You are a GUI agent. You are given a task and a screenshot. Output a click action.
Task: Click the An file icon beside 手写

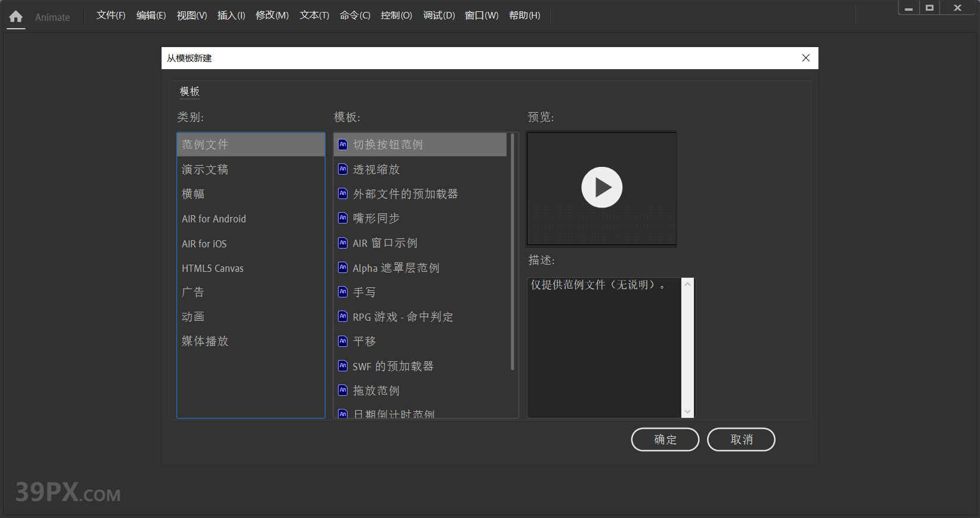pos(343,291)
